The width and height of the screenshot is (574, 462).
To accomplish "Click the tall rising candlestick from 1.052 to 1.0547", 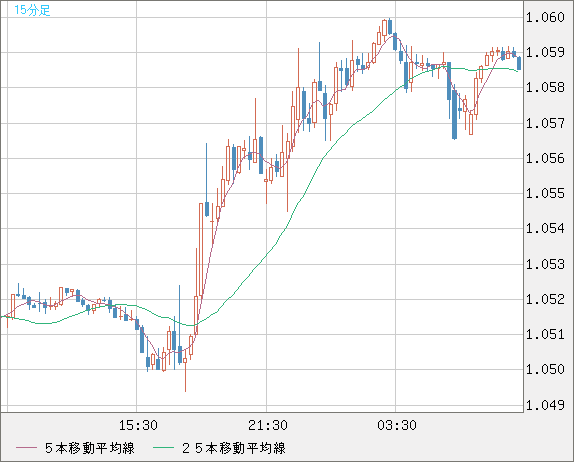I will (x=201, y=250).
